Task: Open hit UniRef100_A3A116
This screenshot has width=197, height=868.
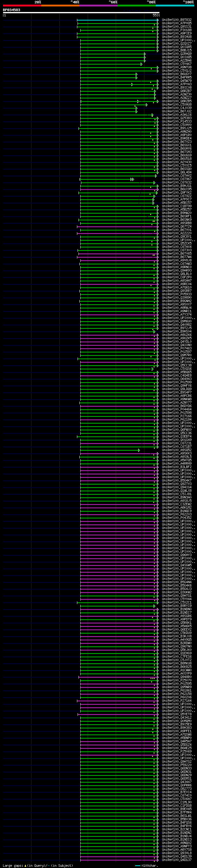Action: [x=176, y=115]
